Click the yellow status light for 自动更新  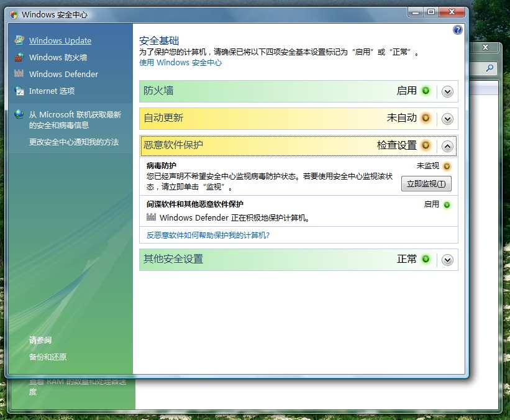click(x=426, y=118)
